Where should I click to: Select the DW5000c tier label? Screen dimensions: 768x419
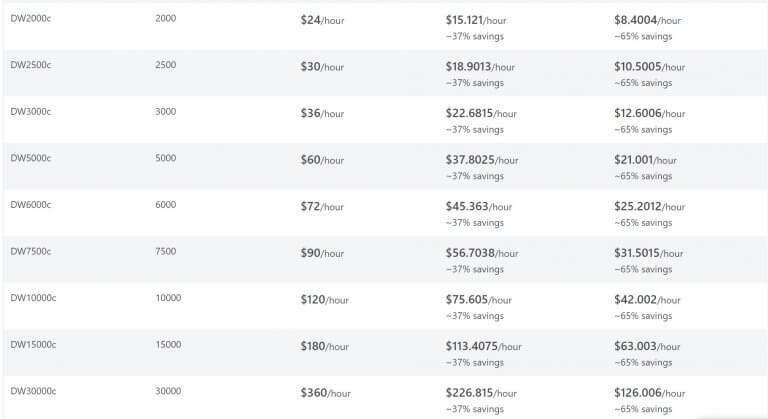pos(31,158)
